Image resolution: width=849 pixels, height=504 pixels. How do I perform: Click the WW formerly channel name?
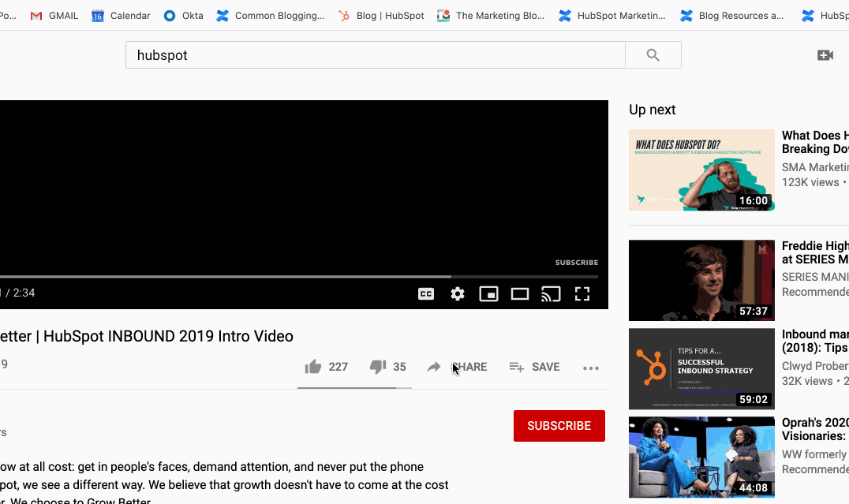[815, 454]
